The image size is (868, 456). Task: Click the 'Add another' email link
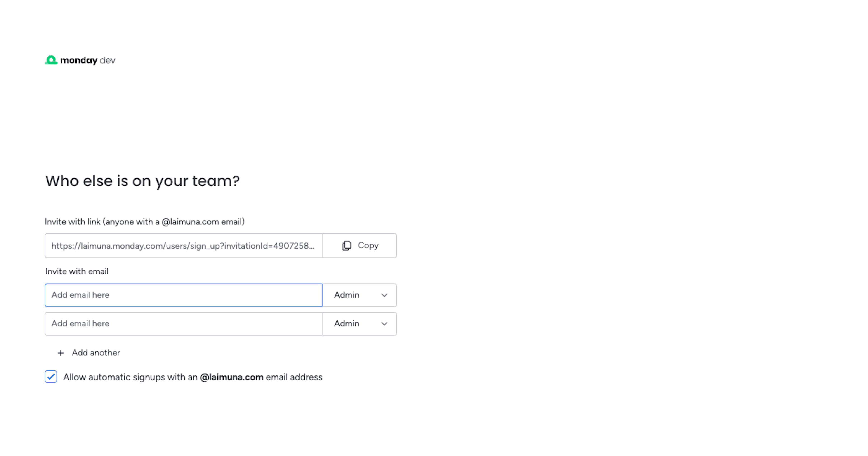pyautogui.click(x=96, y=353)
